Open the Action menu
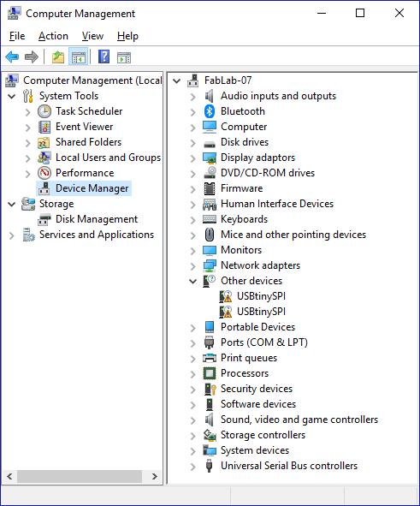The image size is (420, 506). (53, 36)
